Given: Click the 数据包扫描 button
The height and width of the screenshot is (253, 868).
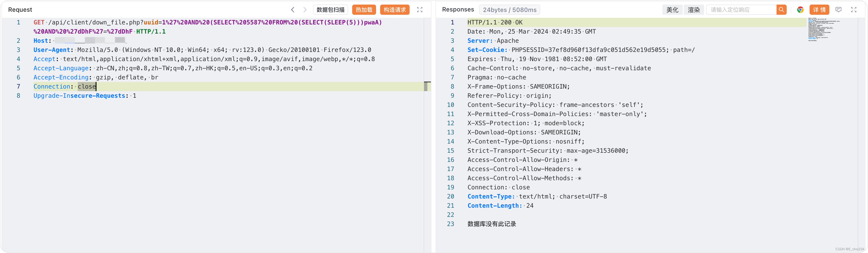Looking at the screenshot, I should coord(330,10).
